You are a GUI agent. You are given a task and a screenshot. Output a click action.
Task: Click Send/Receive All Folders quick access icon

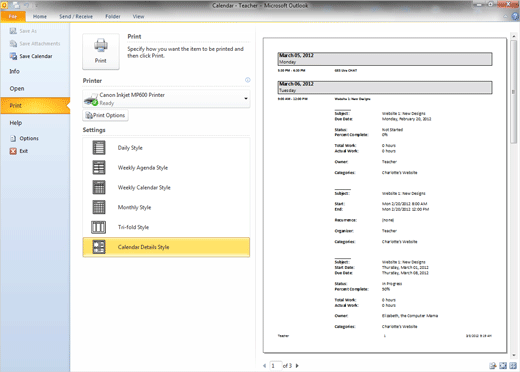[16, 5]
